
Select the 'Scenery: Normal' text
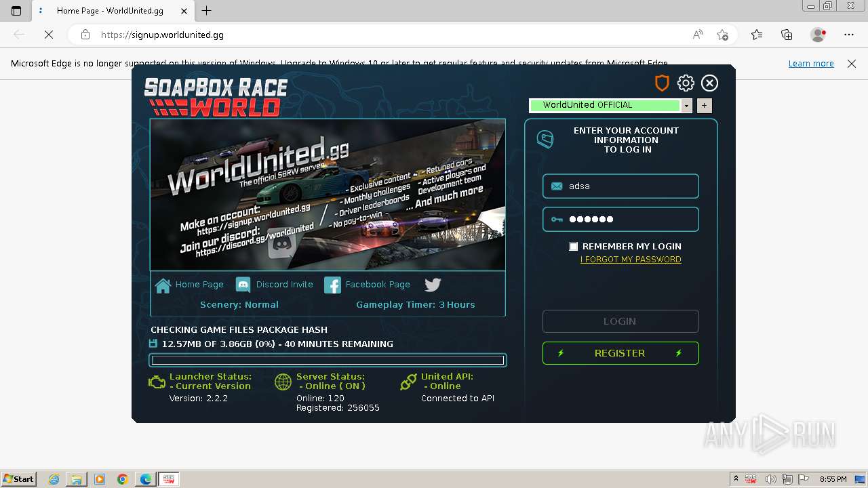tap(239, 305)
